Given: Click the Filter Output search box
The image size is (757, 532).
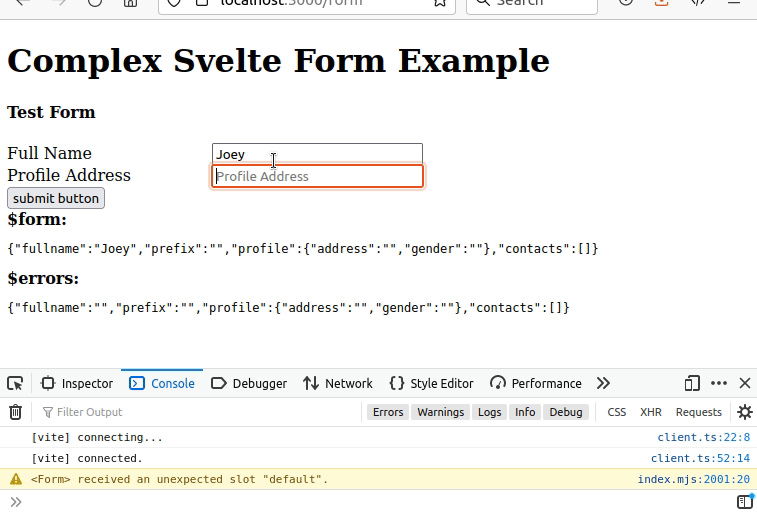Looking at the screenshot, I should pos(198,412).
